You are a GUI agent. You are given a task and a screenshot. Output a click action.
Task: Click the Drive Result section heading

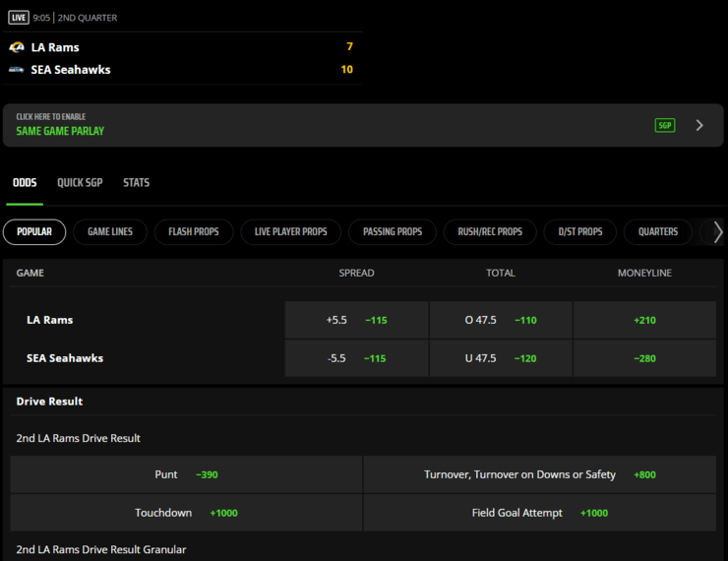(x=49, y=402)
